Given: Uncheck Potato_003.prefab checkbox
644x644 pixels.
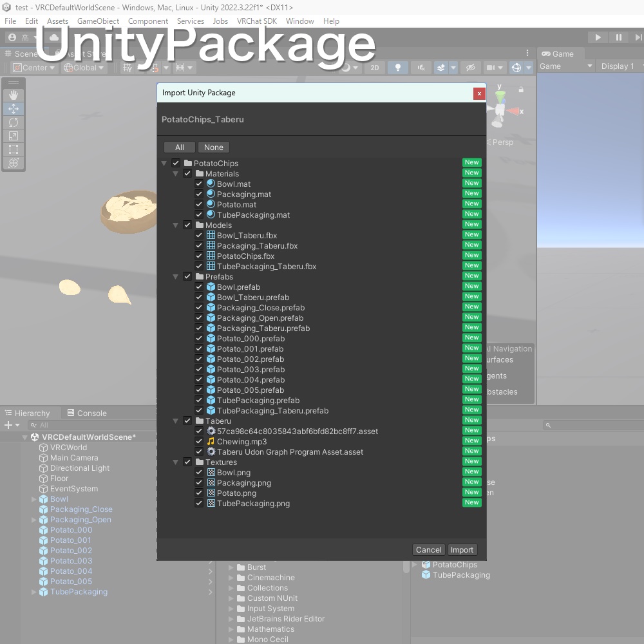Looking at the screenshot, I should 199,369.
